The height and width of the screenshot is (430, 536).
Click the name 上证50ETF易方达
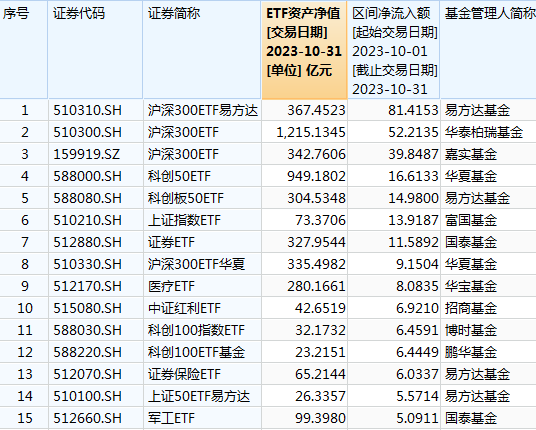tap(199, 396)
